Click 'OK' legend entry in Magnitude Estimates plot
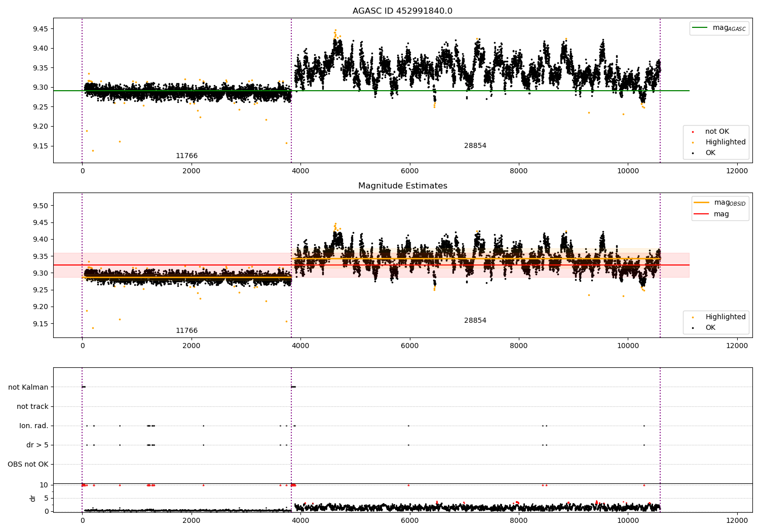The width and height of the screenshot is (760, 532). (710, 328)
